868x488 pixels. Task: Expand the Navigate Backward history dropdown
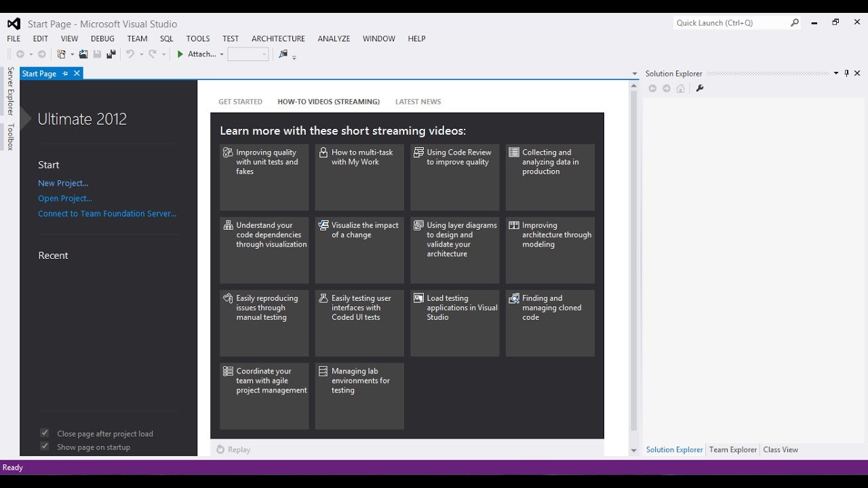click(31, 54)
